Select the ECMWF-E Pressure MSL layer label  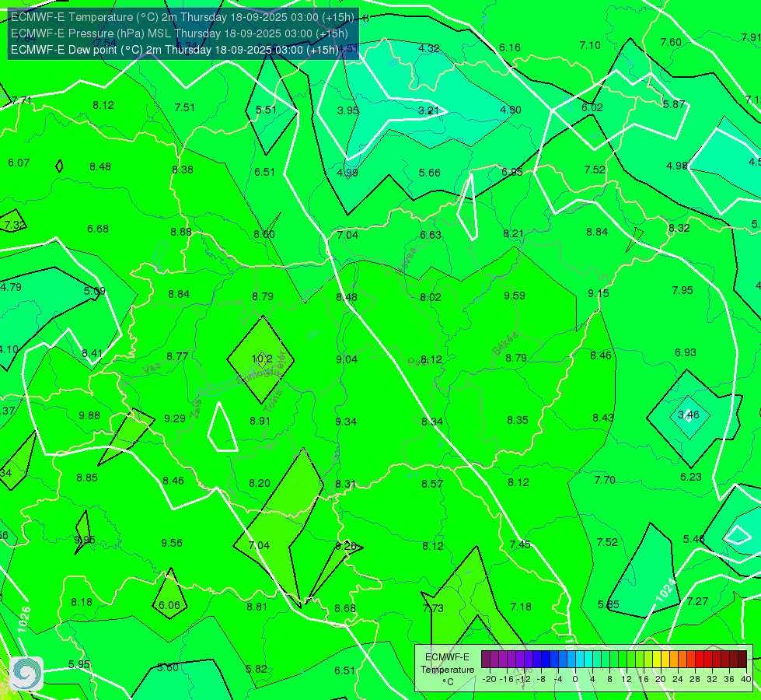179,33
